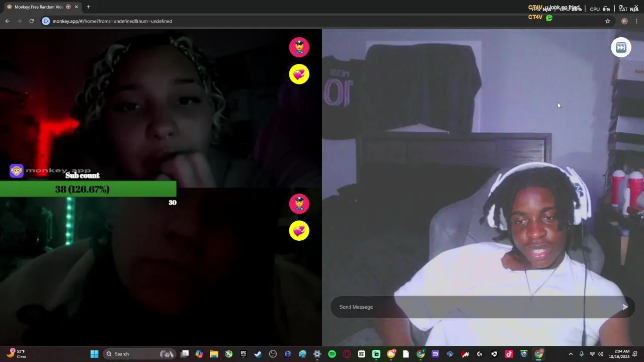Open the MSI Afterburner icon in taskbar
The image size is (644, 362).
point(465,354)
